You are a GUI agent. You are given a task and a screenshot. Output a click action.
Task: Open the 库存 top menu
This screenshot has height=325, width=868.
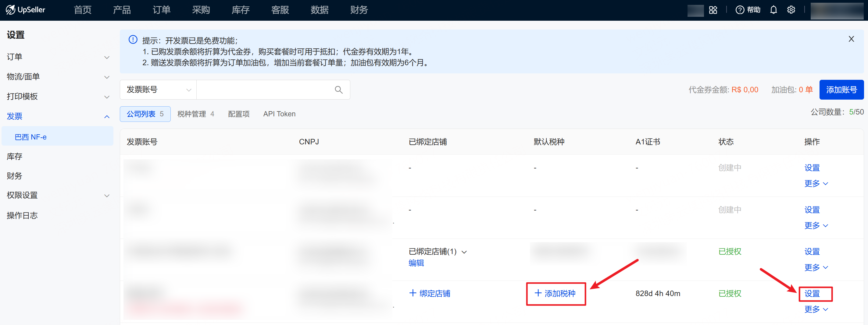tap(240, 10)
